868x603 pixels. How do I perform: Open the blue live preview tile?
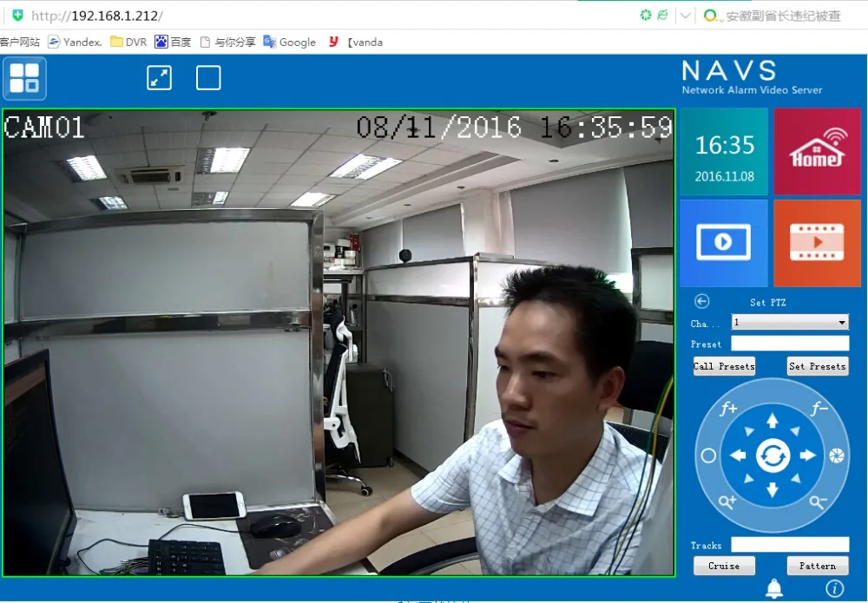coord(723,243)
